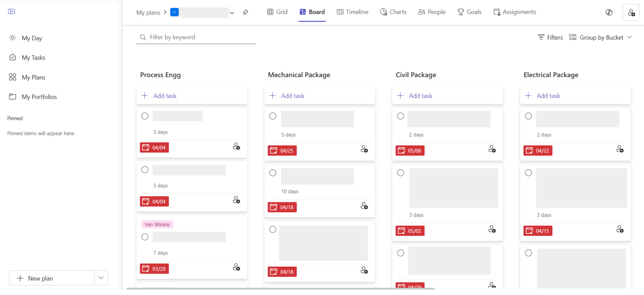Screen dimensions: 644x295
Task: Click the Mechanical Package bucket title
Action: (299, 75)
